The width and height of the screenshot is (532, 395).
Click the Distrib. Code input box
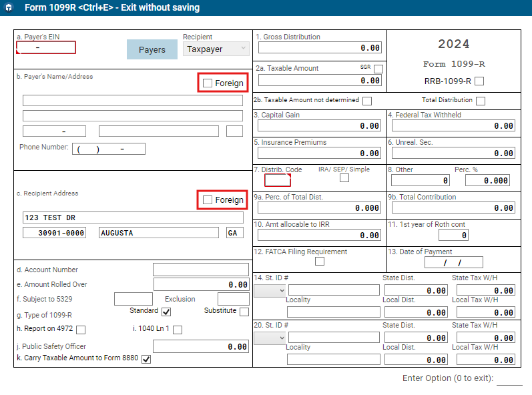coord(277,180)
